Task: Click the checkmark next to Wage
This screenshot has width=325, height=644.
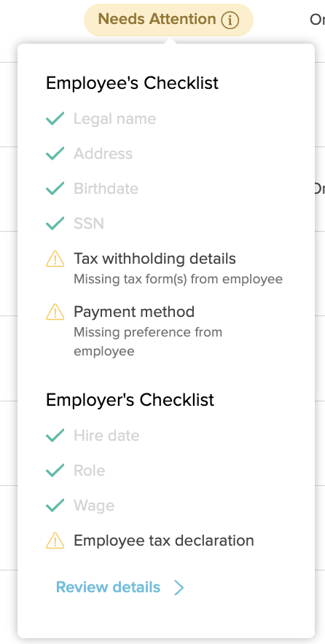Action: [55, 505]
